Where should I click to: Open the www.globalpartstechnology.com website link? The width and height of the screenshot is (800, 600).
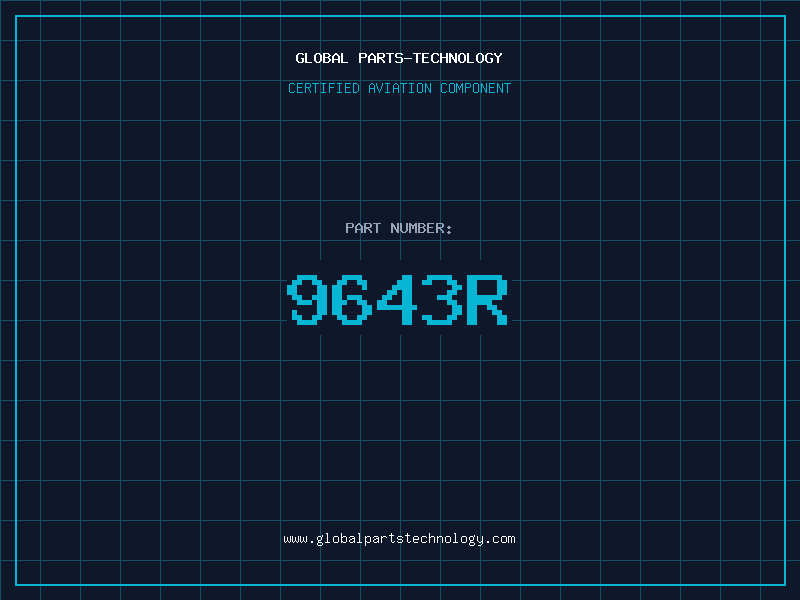(x=399, y=539)
